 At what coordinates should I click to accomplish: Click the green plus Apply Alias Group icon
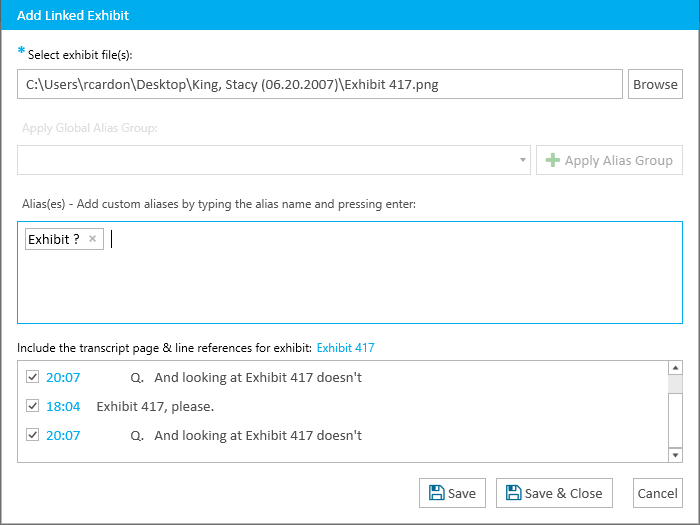(x=553, y=160)
